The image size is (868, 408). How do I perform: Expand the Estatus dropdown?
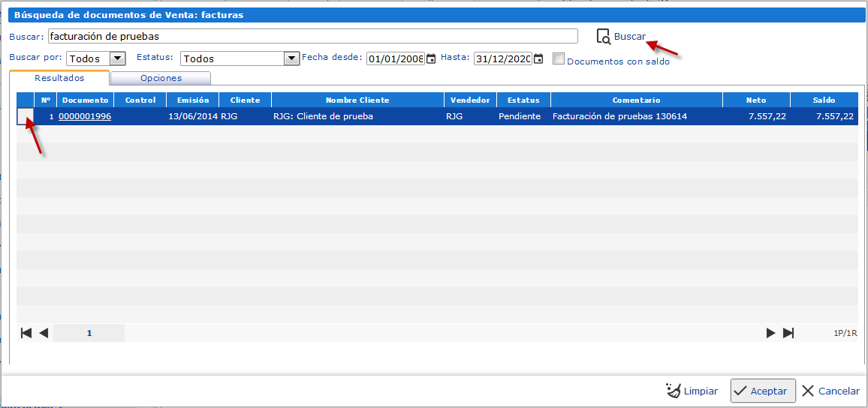(291, 58)
